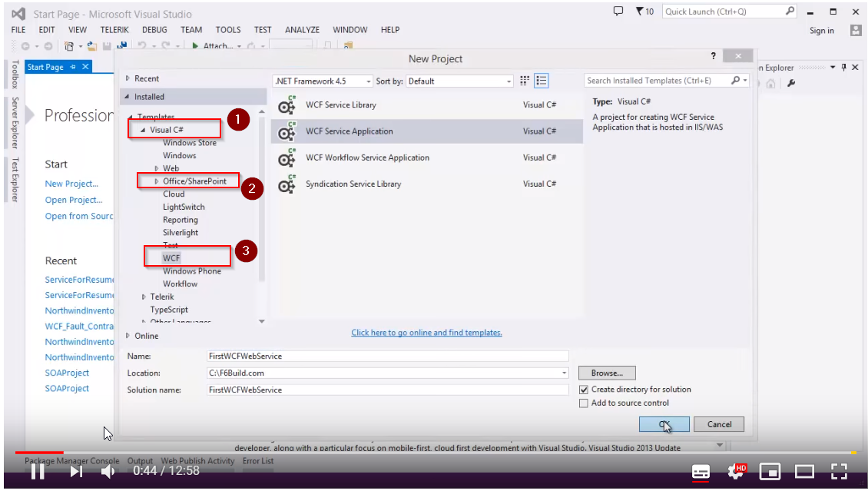Select TypeScript in the template tree
868x491 pixels.
(169, 310)
